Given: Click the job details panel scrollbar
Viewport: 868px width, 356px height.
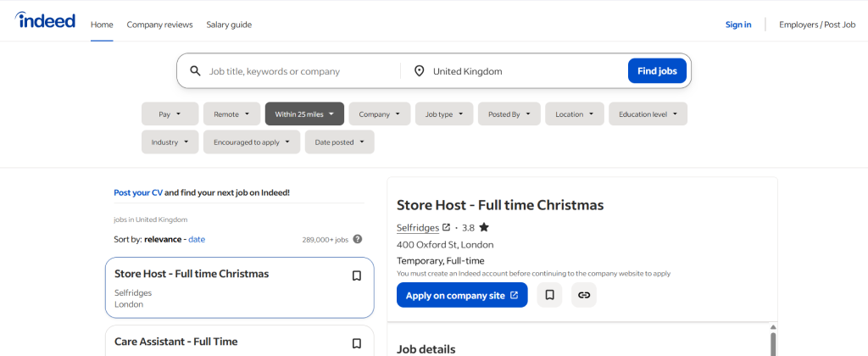Looking at the screenshot, I should coord(773,341).
